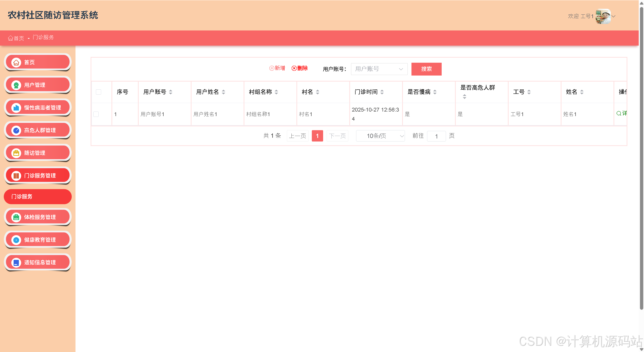
Task: Open 随访管理 in the sidebar
Action: 38,153
